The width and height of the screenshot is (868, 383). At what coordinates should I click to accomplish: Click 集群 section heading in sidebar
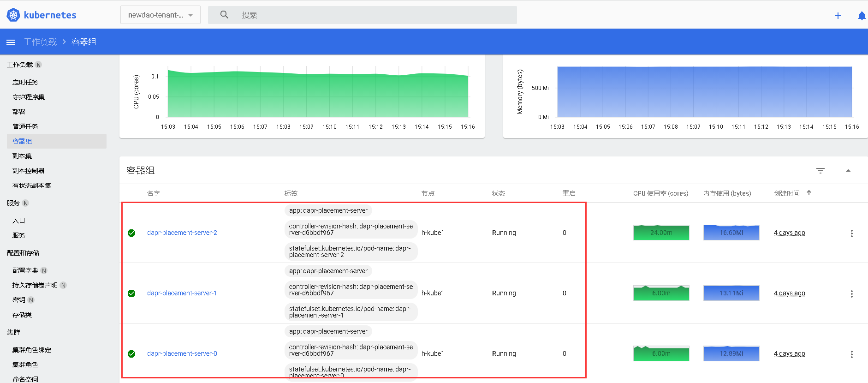click(13, 332)
